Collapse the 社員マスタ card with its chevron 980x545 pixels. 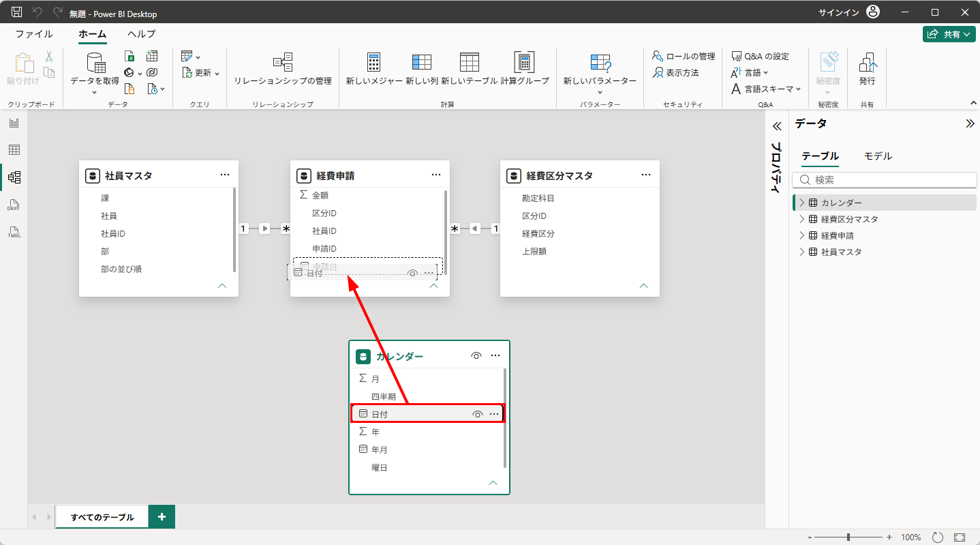click(221, 286)
